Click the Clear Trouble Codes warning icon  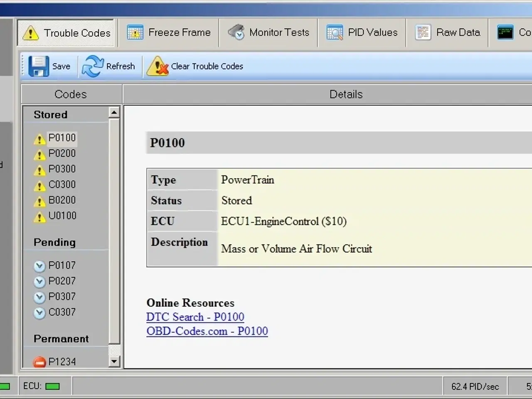click(158, 66)
